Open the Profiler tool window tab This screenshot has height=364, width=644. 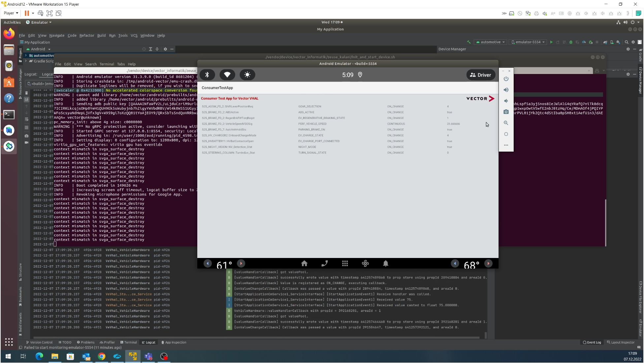tap(107, 342)
